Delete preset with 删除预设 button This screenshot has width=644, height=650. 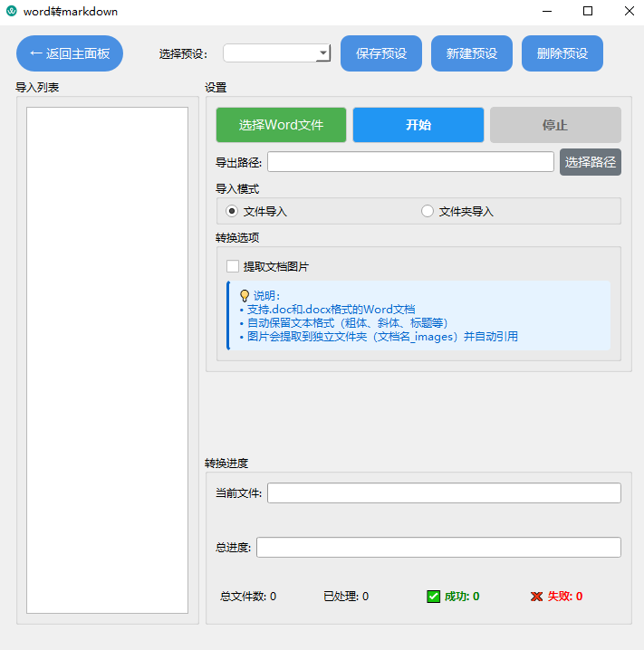click(x=562, y=53)
